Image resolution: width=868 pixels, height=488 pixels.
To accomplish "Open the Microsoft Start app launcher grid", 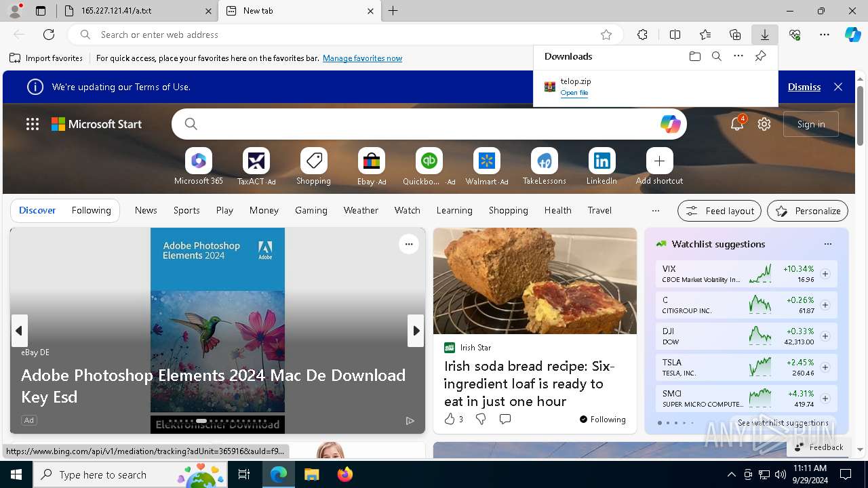I will [x=33, y=124].
